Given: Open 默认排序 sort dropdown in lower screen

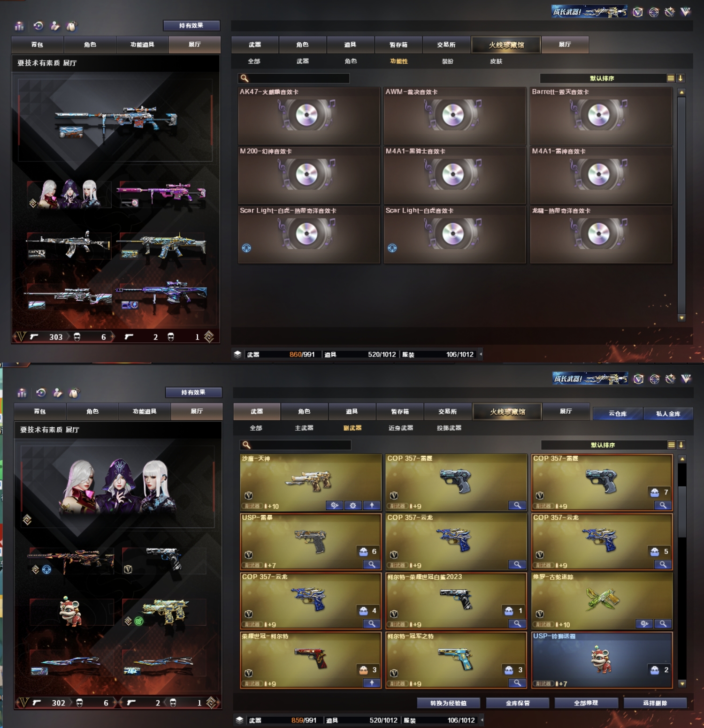Looking at the screenshot, I should click(603, 445).
